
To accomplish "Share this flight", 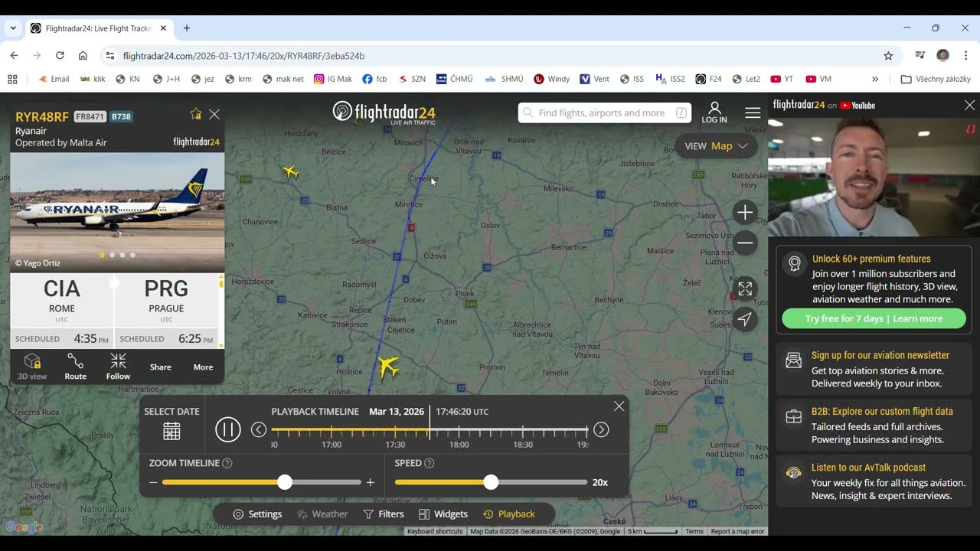I will tap(161, 367).
